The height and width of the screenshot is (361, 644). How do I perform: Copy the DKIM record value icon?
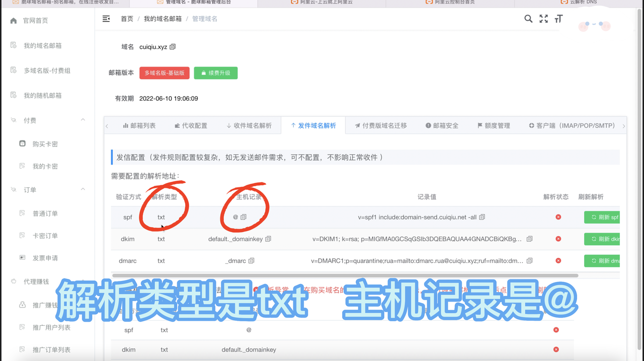point(529,239)
